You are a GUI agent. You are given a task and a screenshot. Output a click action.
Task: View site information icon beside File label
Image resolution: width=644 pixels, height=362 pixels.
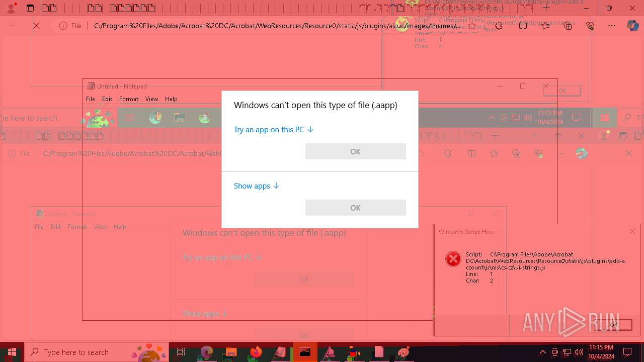[x=63, y=26]
